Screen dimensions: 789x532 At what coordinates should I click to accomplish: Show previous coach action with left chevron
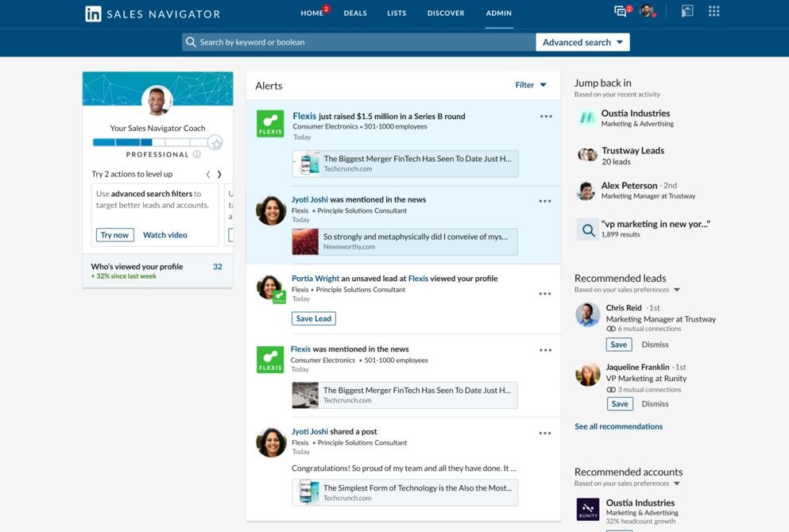208,175
